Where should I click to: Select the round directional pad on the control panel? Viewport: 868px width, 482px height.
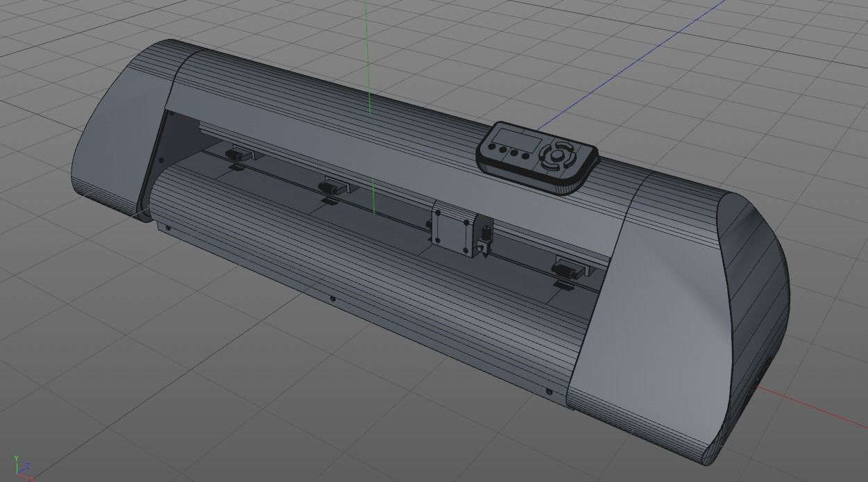click(556, 158)
